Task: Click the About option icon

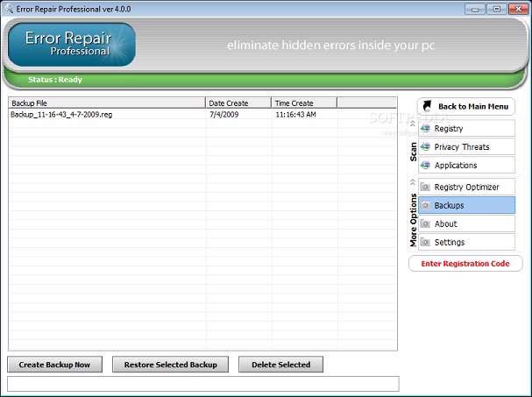Action: pyautogui.click(x=425, y=223)
